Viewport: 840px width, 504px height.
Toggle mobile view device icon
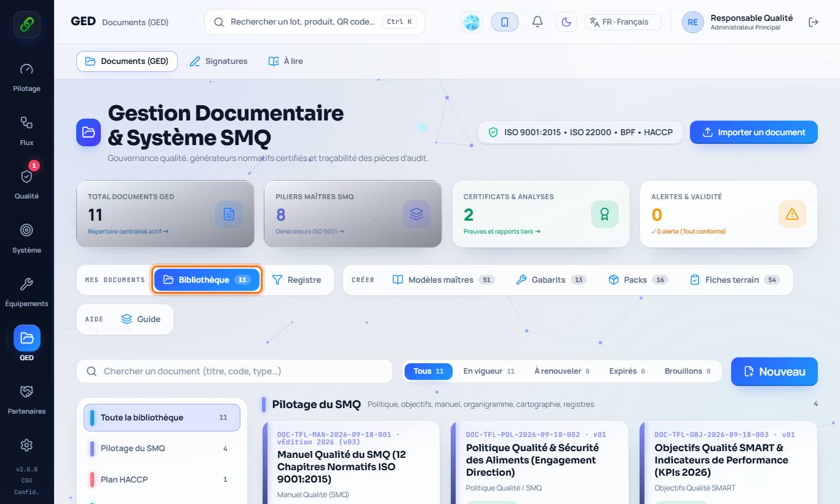[x=505, y=22]
